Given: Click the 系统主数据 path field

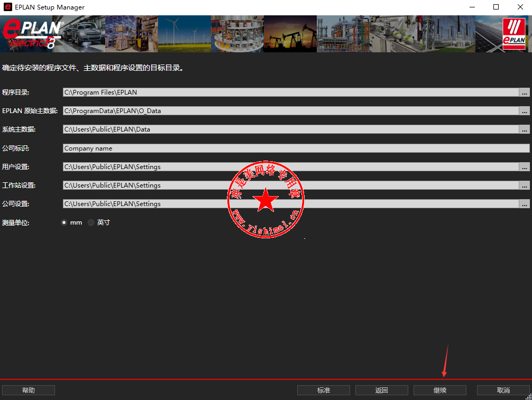Looking at the screenshot, I should (291, 129).
